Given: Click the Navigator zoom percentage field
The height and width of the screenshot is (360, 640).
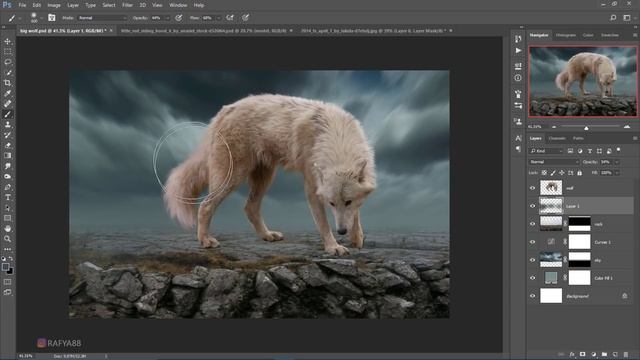Looking at the screenshot, I should pyautogui.click(x=536, y=127).
